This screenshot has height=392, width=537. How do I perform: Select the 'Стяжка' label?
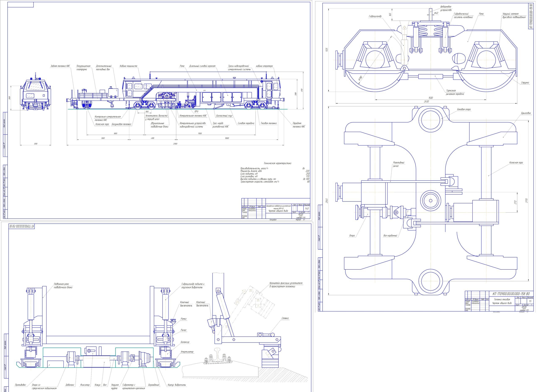click(x=285, y=318)
